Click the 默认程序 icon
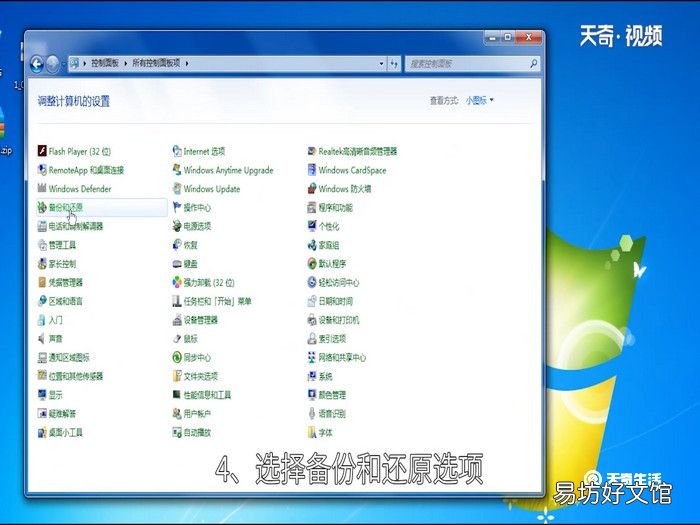 [312, 263]
